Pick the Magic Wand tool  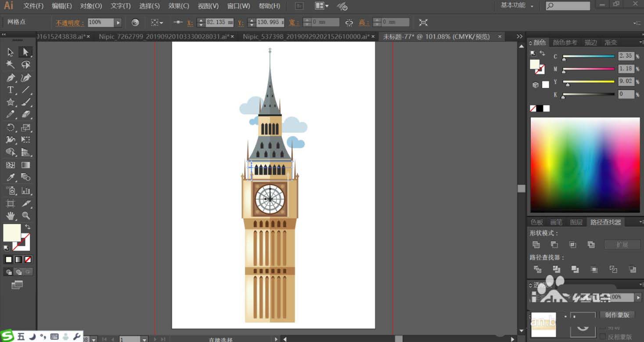11,65
